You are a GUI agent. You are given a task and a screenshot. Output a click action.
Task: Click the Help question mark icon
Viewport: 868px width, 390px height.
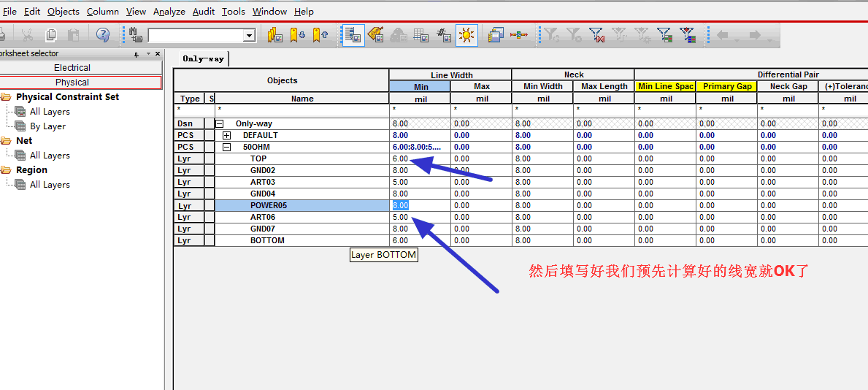click(x=103, y=35)
